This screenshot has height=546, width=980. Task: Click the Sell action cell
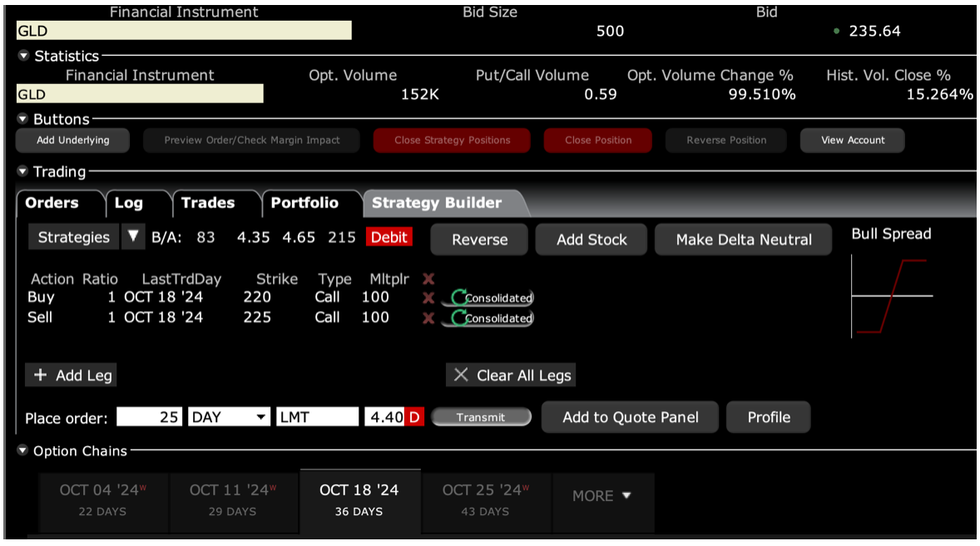(40, 317)
